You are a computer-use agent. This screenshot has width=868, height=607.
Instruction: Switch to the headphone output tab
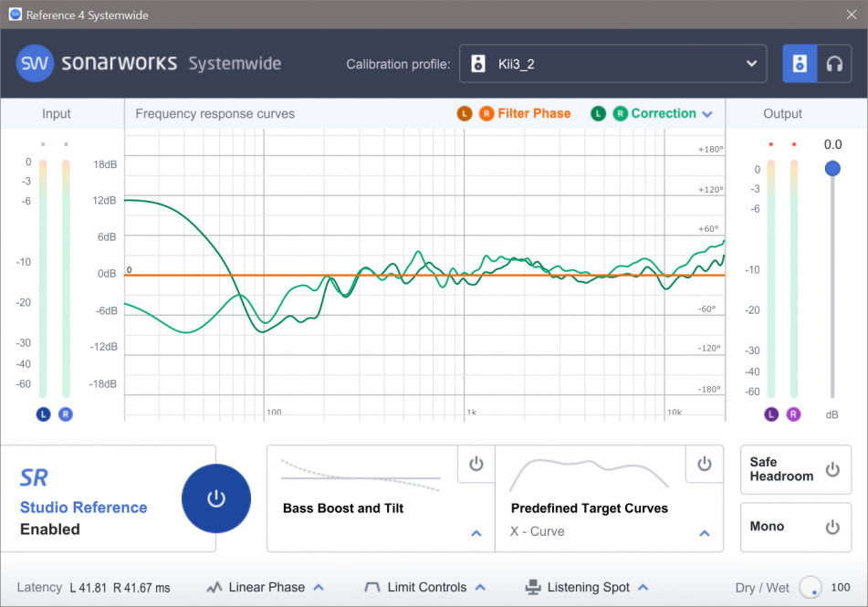(x=833, y=63)
